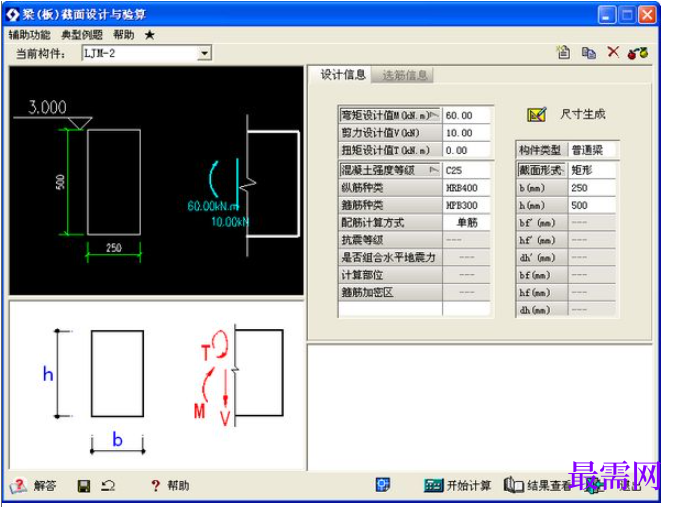
Task: Click the 开始计算 button
Action: coord(458,485)
